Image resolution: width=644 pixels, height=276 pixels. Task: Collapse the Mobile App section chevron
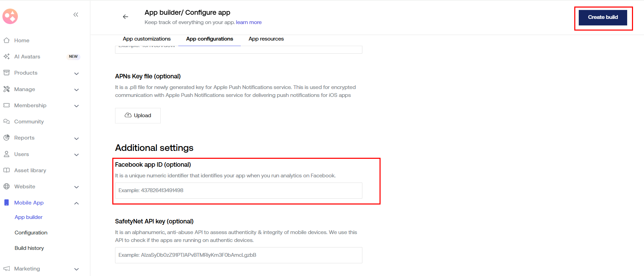77,203
